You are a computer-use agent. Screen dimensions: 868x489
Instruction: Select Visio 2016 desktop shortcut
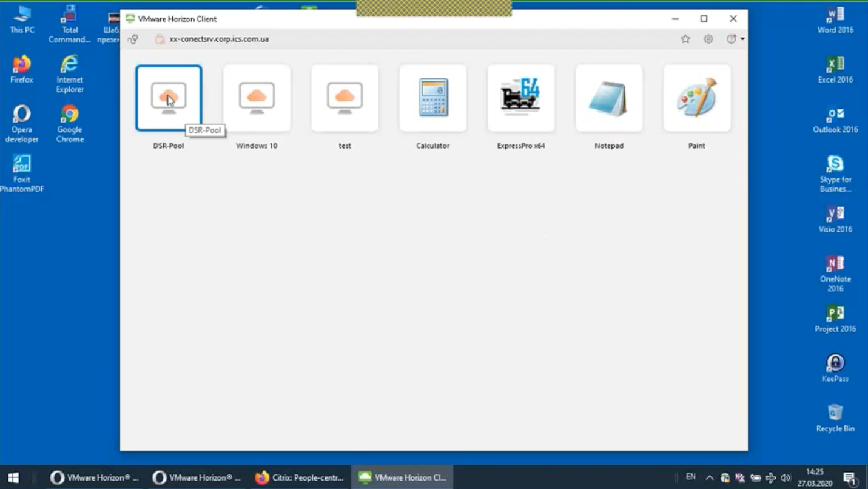pyautogui.click(x=835, y=219)
